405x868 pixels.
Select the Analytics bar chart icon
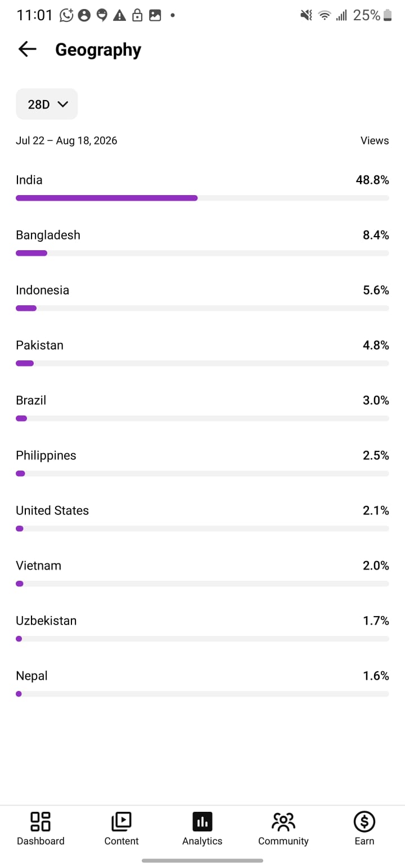coord(202,821)
